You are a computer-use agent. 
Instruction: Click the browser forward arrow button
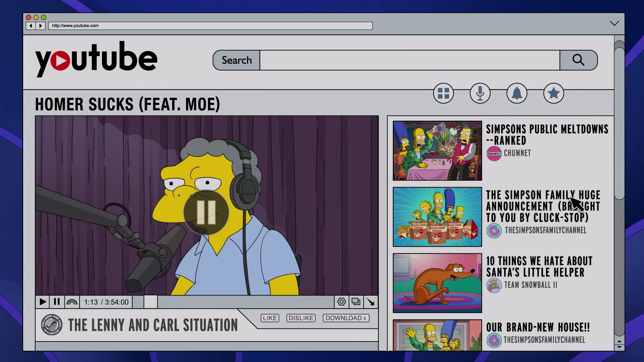point(41,26)
